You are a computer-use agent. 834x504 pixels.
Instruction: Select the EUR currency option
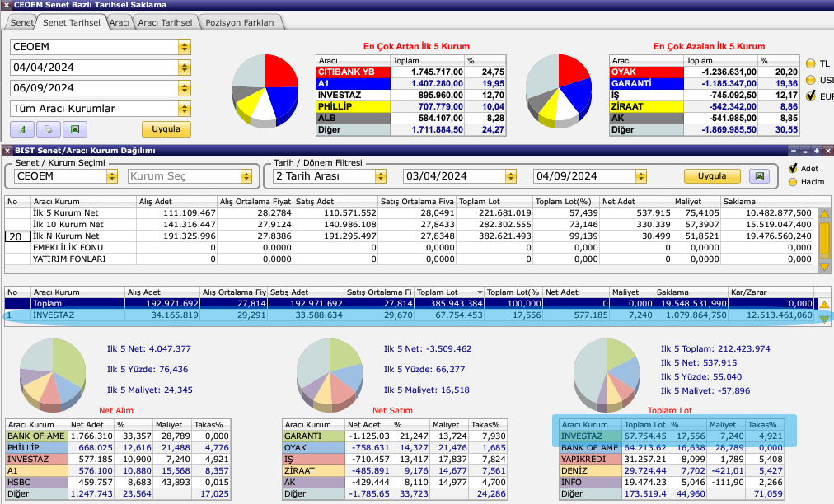point(811,96)
